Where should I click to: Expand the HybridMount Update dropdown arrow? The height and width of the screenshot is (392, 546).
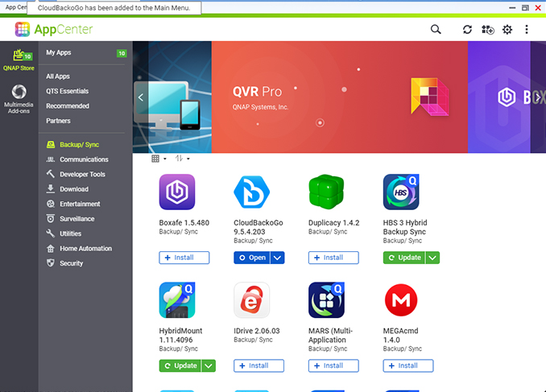tap(209, 365)
